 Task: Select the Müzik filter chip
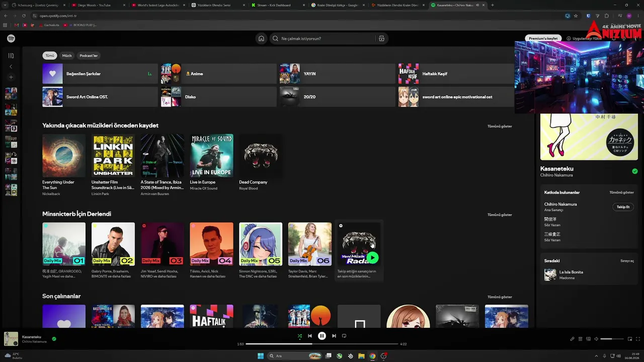(x=67, y=56)
